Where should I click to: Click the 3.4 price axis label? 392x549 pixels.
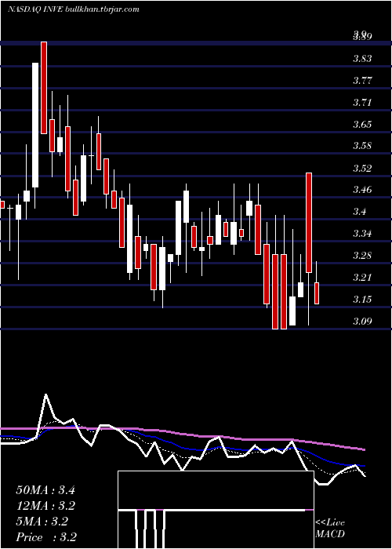[x=359, y=212]
